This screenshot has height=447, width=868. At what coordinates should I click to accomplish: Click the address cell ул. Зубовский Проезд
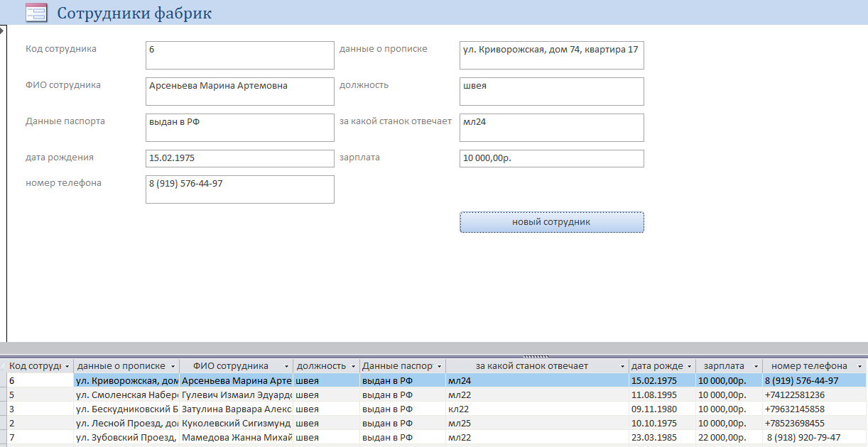point(126,437)
